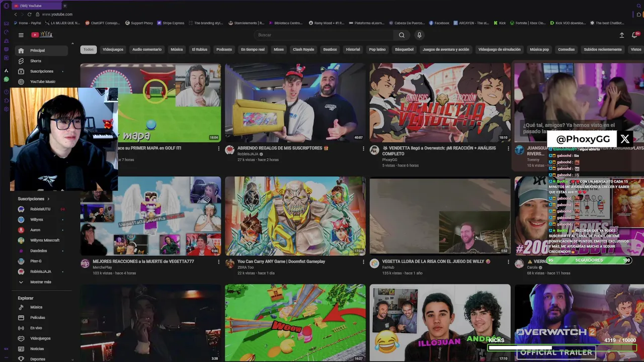
Task: Select the Videojuegos filter chip
Action: point(113,49)
